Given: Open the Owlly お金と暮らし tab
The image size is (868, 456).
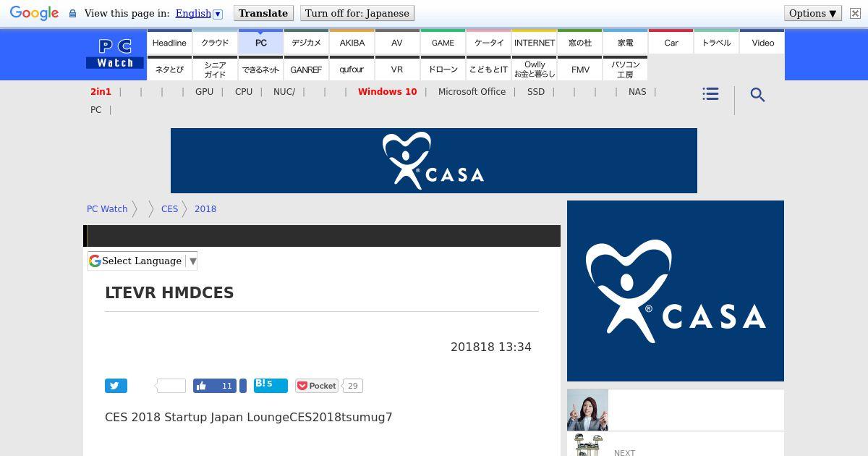Looking at the screenshot, I should pos(534,69).
